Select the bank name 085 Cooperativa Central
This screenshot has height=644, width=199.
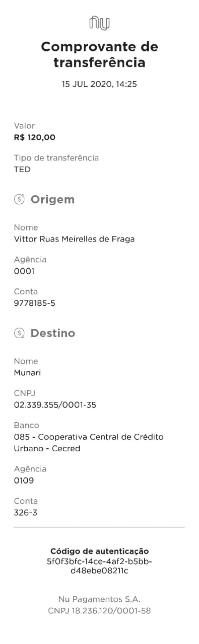click(x=89, y=443)
